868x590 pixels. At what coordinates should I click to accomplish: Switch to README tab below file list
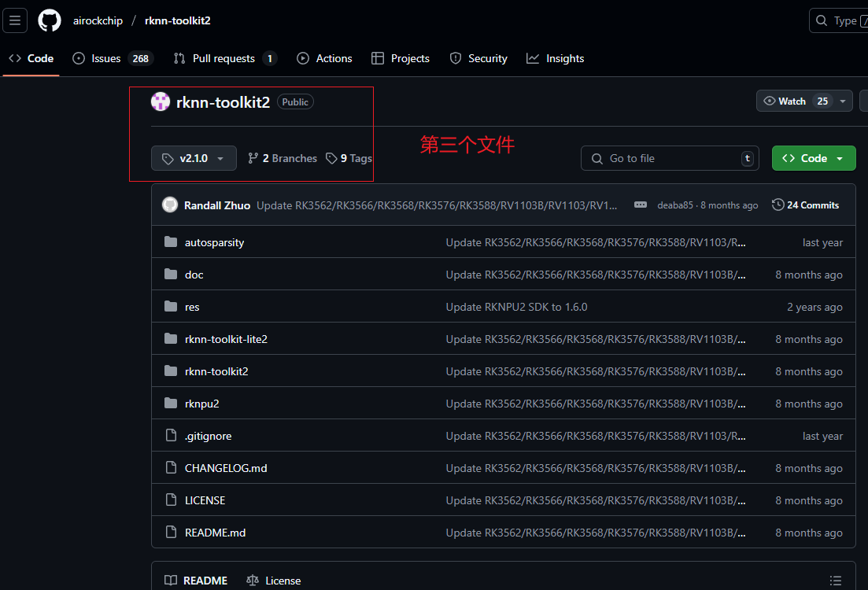(x=196, y=580)
